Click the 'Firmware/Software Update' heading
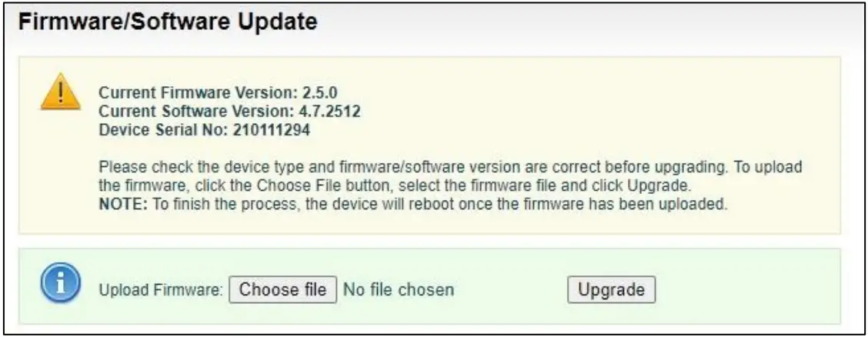 pos(167,23)
